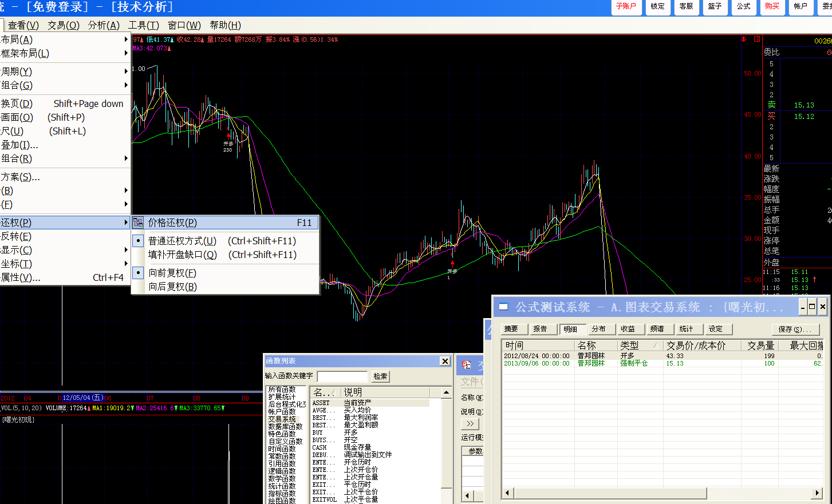Select 填补开盘缺口 option
This screenshot has height=504, width=832.
[x=182, y=255]
